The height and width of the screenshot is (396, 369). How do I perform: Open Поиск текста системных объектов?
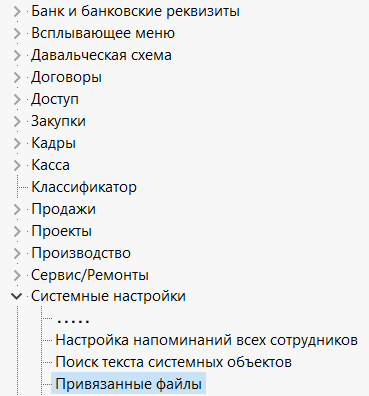point(174,362)
